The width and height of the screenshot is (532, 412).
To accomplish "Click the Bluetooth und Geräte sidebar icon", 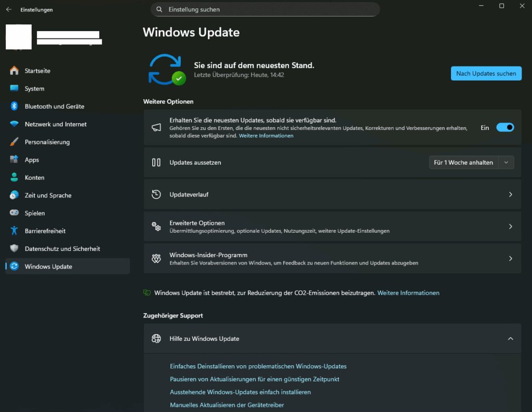I will 14,106.
